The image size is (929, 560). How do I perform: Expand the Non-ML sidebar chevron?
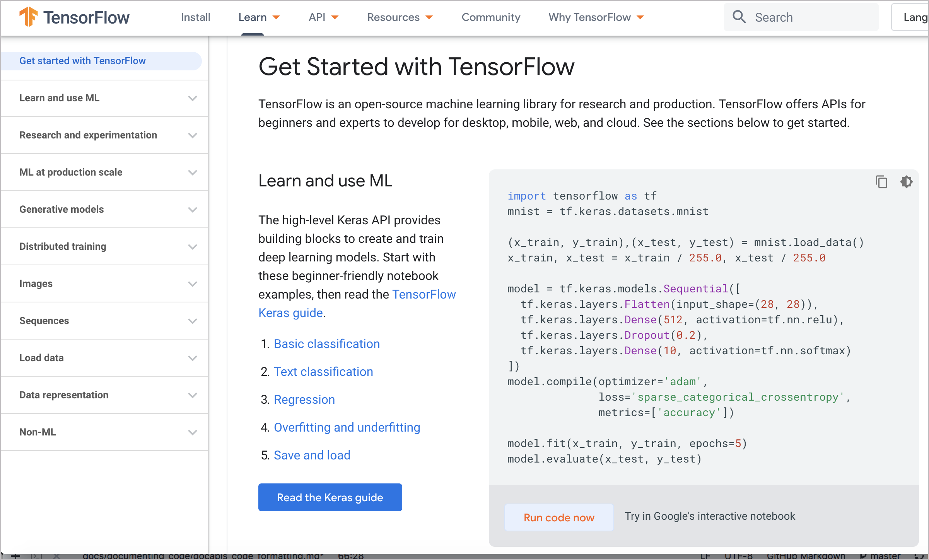click(192, 432)
